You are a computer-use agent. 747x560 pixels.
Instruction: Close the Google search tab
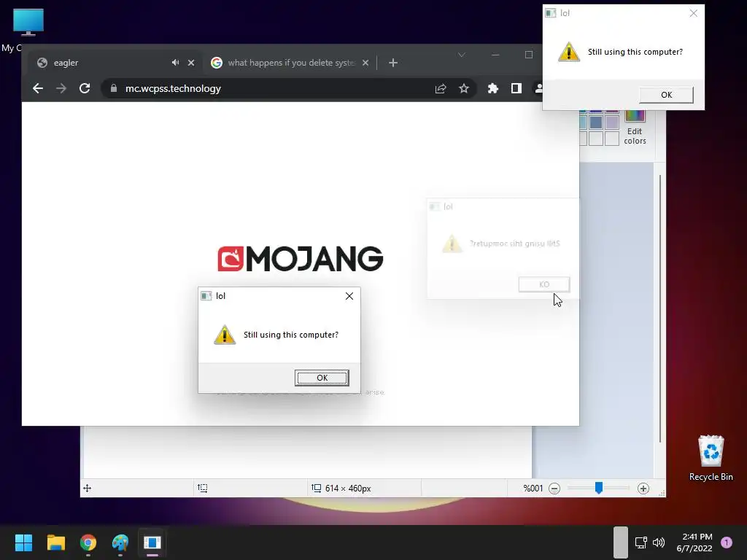point(365,63)
